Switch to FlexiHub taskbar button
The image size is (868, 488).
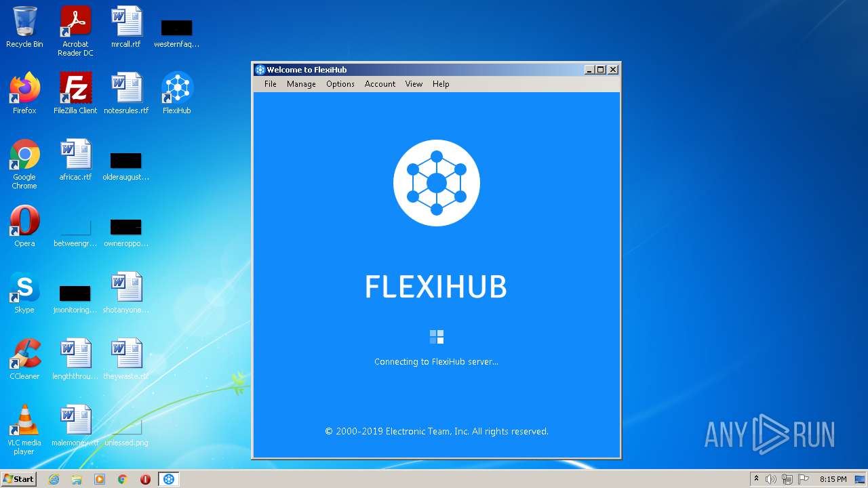point(169,479)
